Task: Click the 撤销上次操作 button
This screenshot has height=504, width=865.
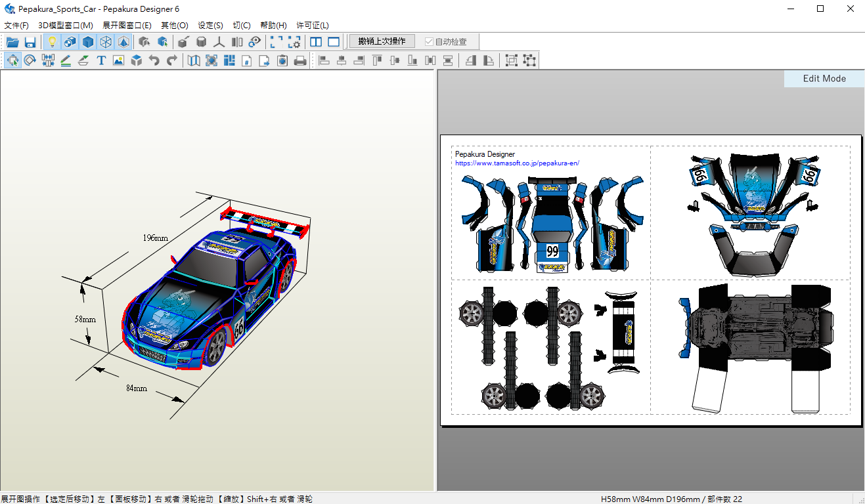Action: point(382,41)
